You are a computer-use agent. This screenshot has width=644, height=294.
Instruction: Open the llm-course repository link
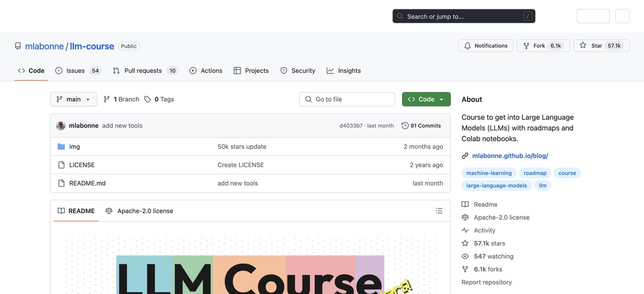[92, 46]
